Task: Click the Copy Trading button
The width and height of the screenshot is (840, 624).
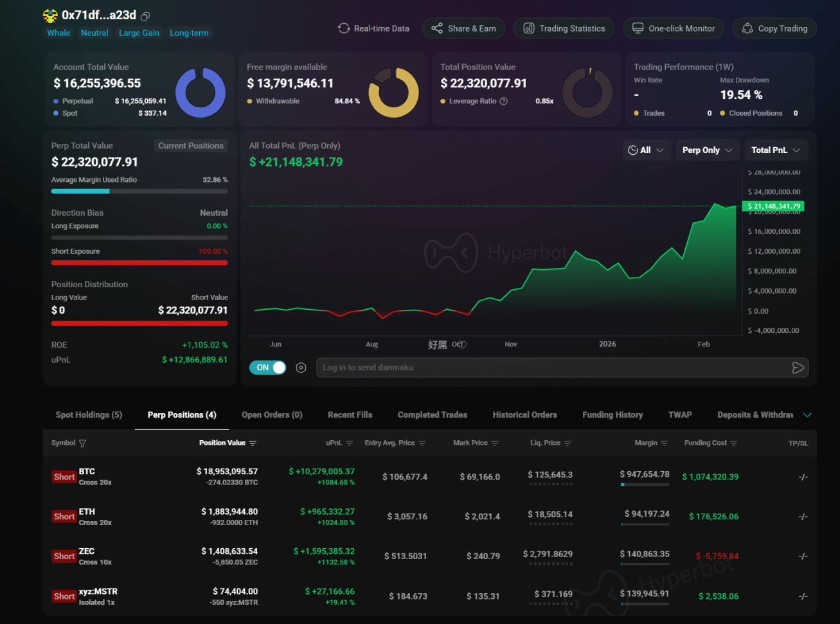Action: coord(774,28)
